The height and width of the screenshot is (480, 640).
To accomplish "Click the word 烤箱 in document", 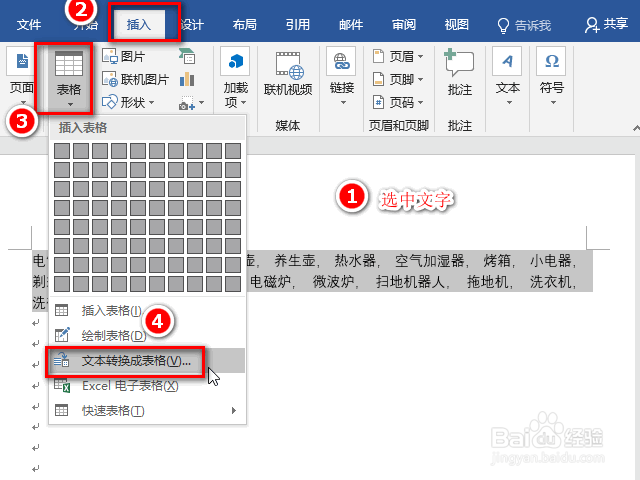I will click(x=498, y=260).
